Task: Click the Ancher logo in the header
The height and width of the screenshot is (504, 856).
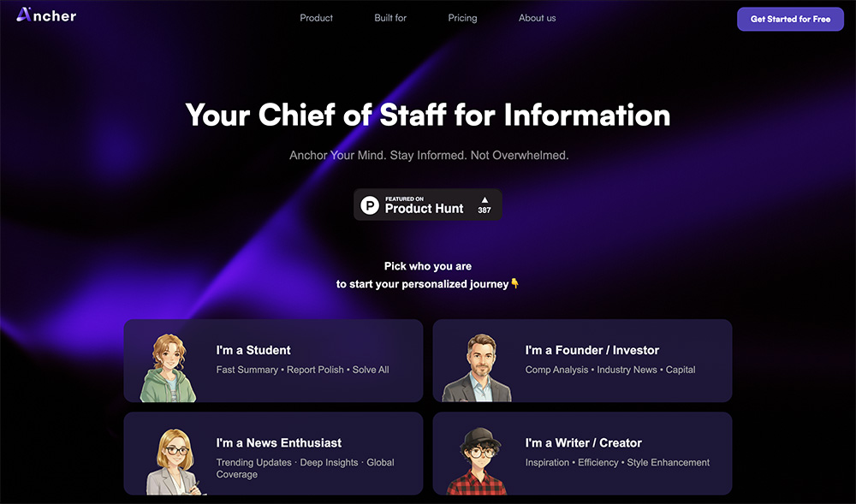Action: click(46, 15)
